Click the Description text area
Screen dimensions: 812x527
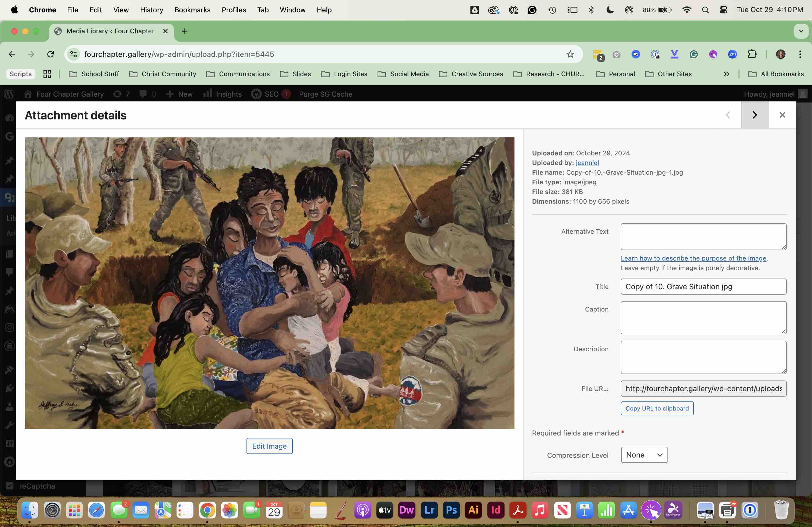pyautogui.click(x=704, y=357)
